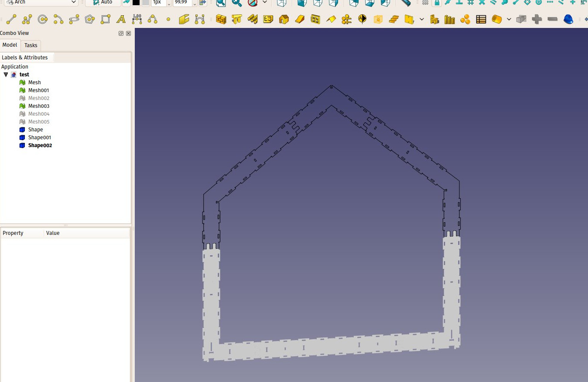The image size is (588, 382).
Task: Select the Draft Text tool
Action: 121,19
